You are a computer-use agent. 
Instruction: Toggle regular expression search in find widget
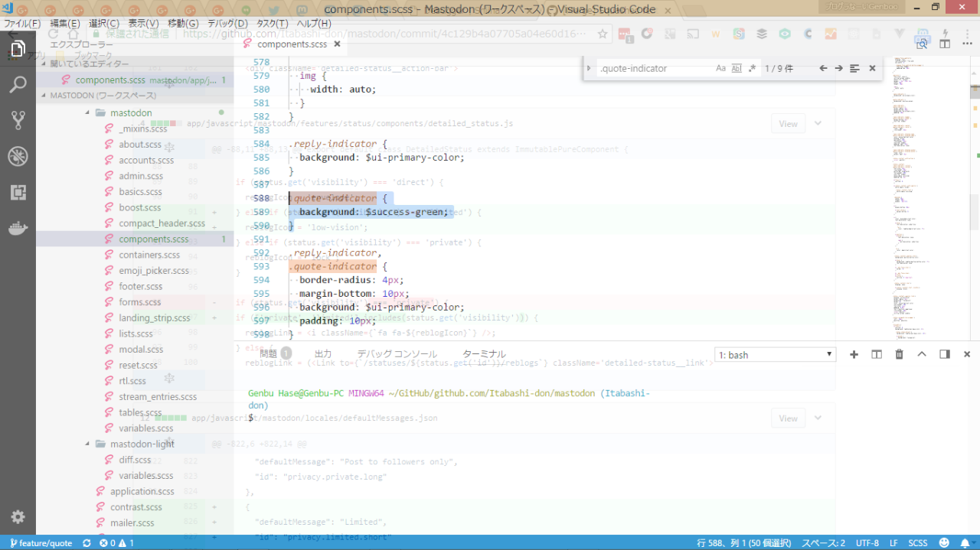tap(753, 68)
